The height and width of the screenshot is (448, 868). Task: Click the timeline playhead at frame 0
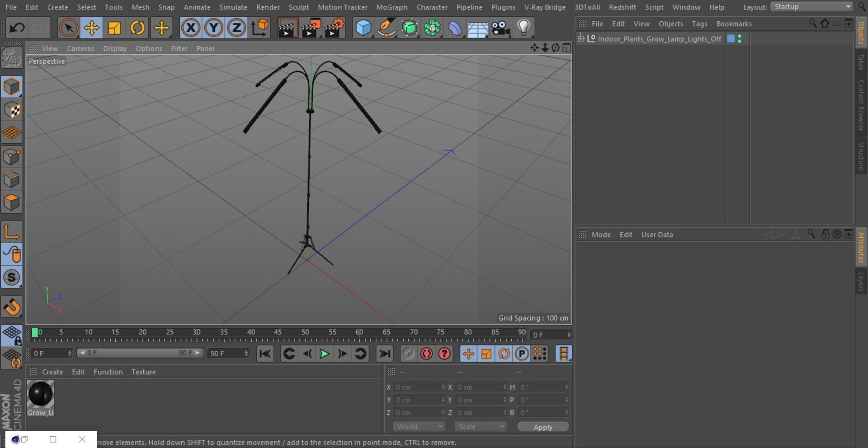[x=35, y=333]
